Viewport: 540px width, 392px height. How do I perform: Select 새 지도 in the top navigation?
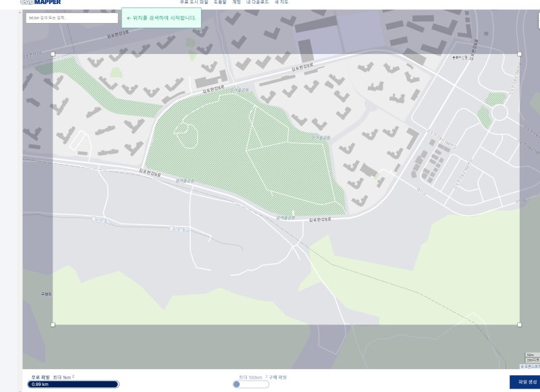click(x=281, y=2)
